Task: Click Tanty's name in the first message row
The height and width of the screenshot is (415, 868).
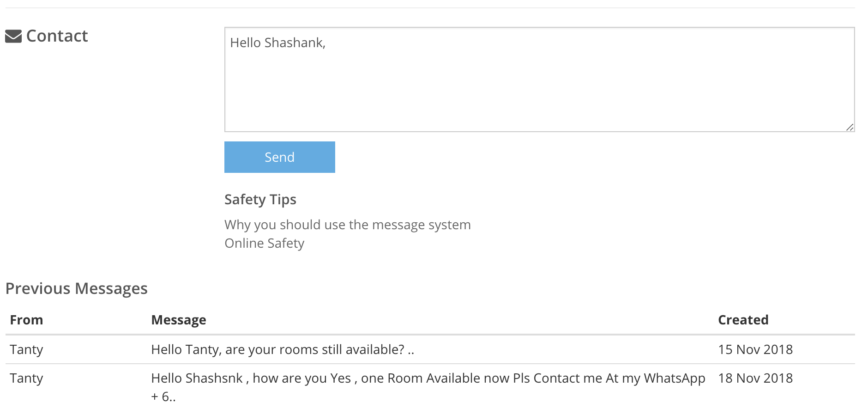Action: pyautogui.click(x=26, y=350)
